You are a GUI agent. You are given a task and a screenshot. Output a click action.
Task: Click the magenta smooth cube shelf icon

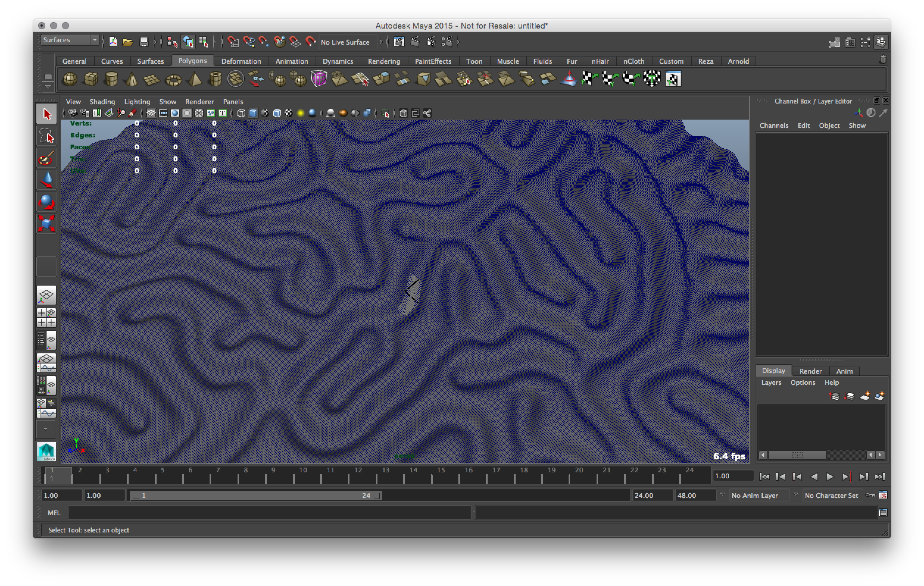pyautogui.click(x=319, y=79)
